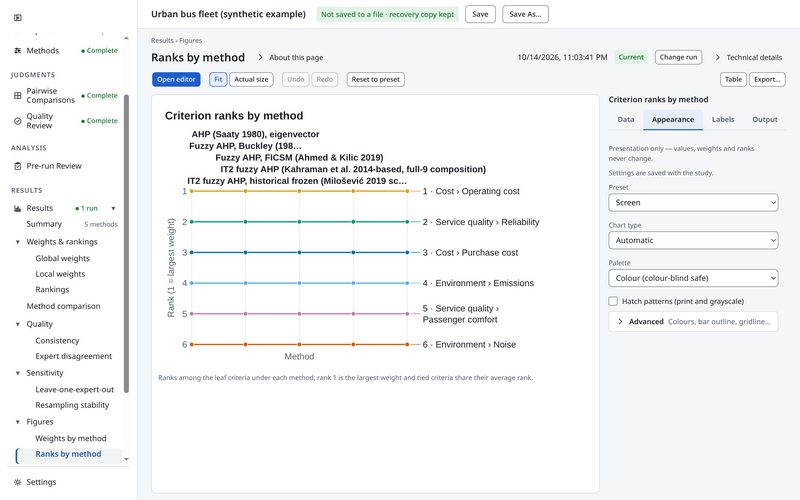The height and width of the screenshot is (500, 800).
Task: Click the Change run button
Action: (678, 57)
